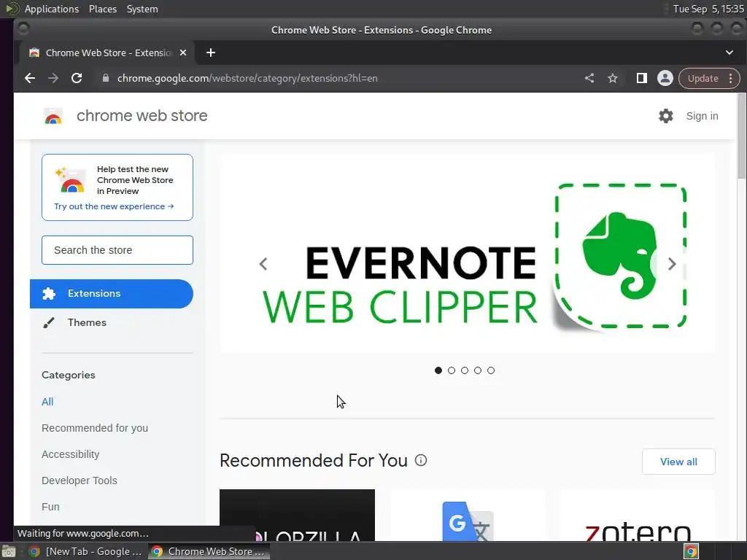Select the third carousel dot
The width and height of the screenshot is (747, 560).
tap(465, 370)
